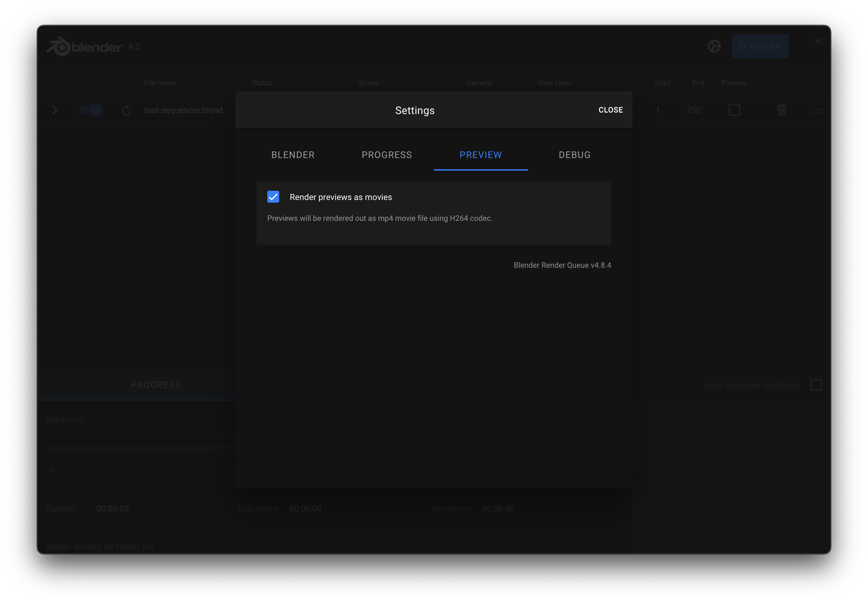Image resolution: width=868 pixels, height=603 pixels.
Task: Click the Settings dialog title
Action: [415, 110]
